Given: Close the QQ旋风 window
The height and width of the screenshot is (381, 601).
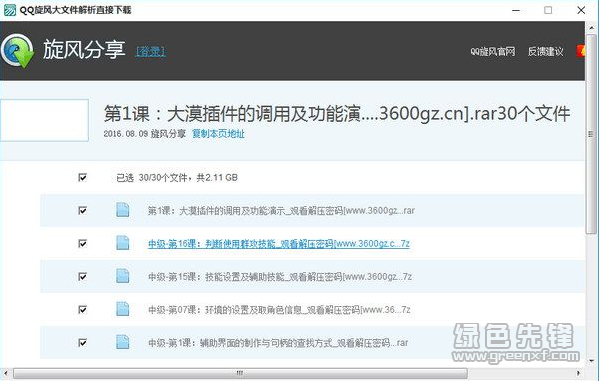Looking at the screenshot, I should click(x=581, y=10).
